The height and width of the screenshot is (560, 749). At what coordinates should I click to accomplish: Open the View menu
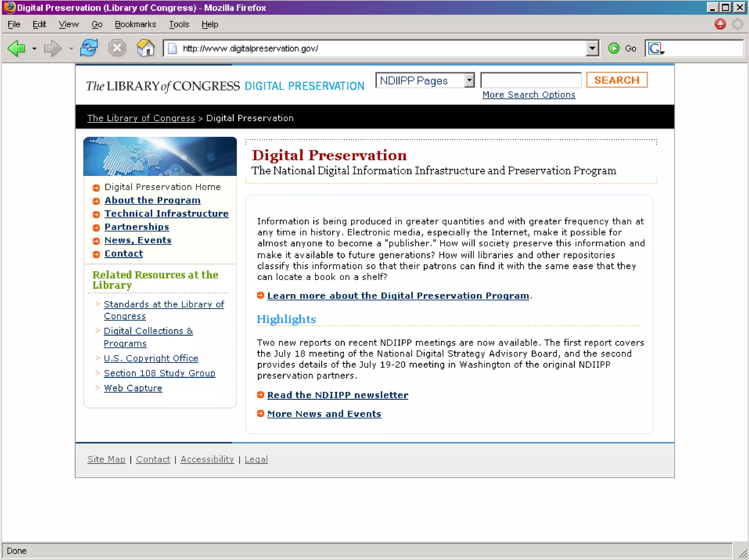69,24
